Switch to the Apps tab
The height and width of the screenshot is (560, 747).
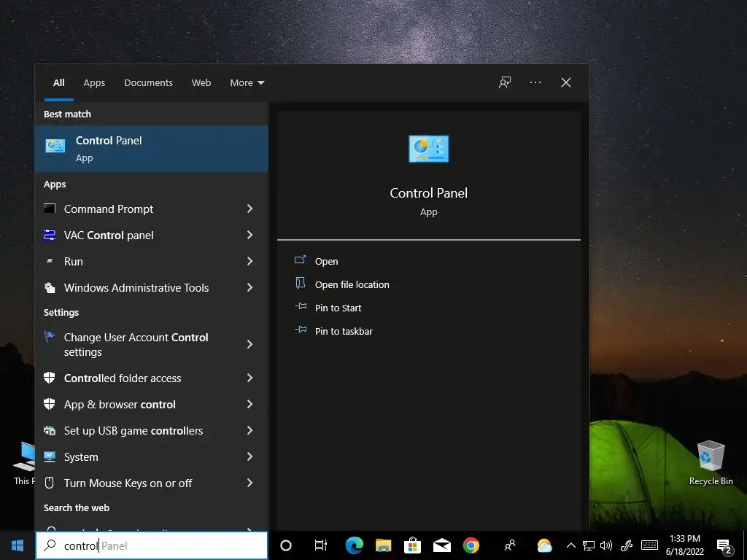pyautogui.click(x=94, y=83)
